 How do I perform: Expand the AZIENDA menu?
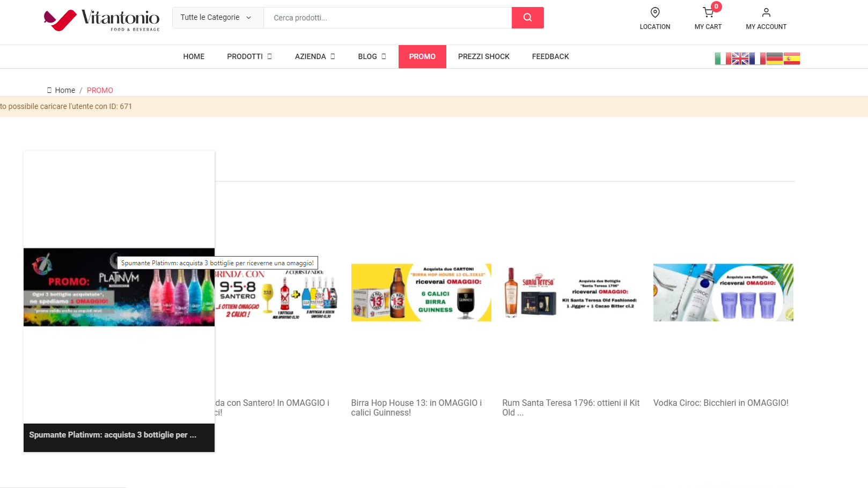pos(315,56)
